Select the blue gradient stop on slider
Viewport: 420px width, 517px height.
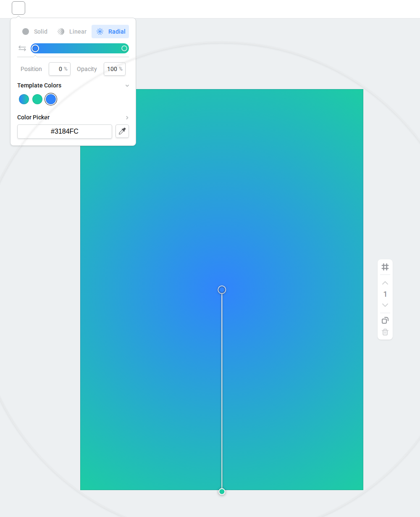click(x=35, y=48)
